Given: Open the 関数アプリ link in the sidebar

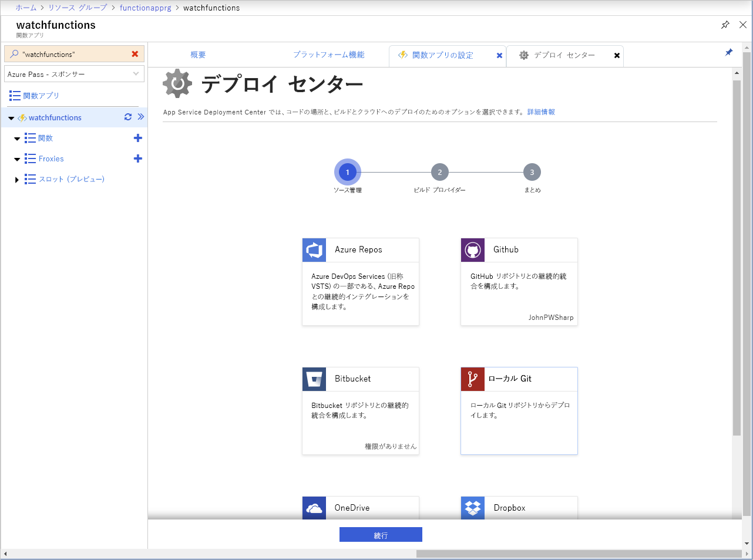Looking at the screenshot, I should coord(41,96).
